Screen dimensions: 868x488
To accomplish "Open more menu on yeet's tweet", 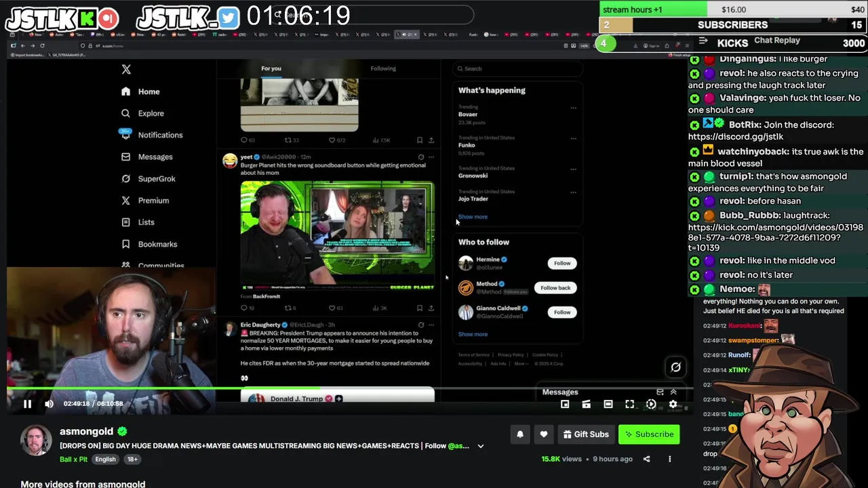I will tap(431, 157).
